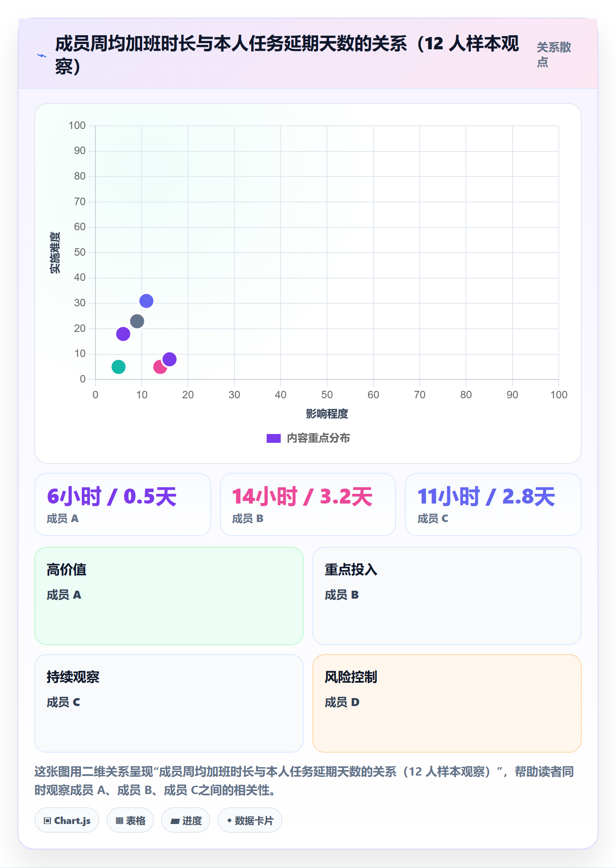Click the gray scatter point on the chart
Viewport: 616px width, 868px height.
click(x=137, y=321)
